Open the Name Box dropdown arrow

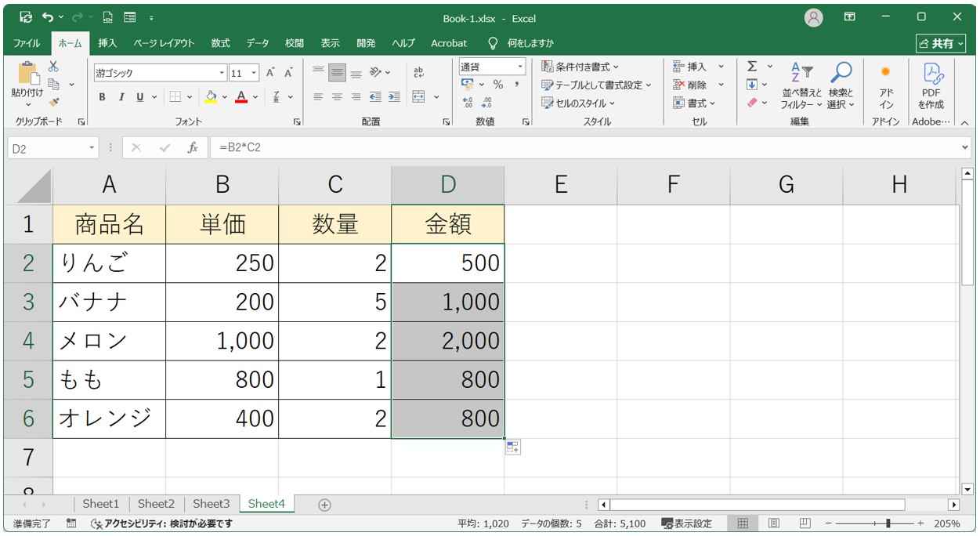pyautogui.click(x=92, y=147)
